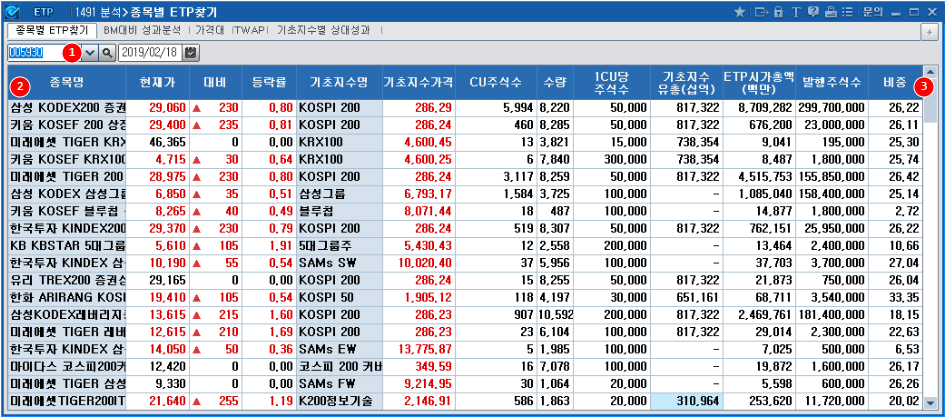Expand the stock code dropdown arrow
The height and width of the screenshot is (418, 946).
(89, 51)
